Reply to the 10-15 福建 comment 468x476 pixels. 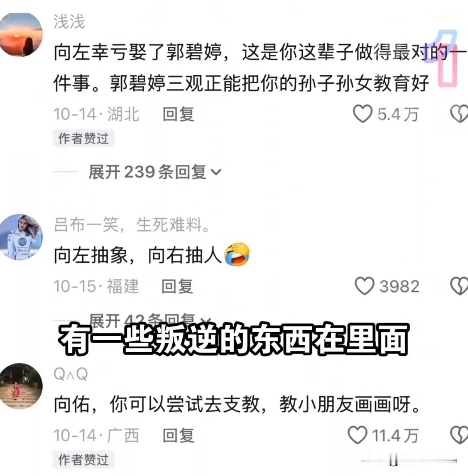tap(177, 286)
